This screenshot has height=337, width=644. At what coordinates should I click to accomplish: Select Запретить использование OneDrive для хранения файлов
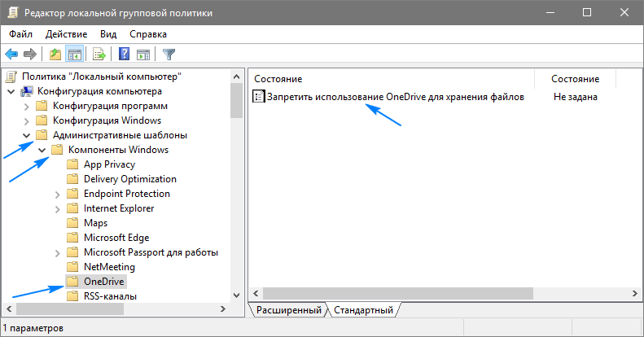pos(396,97)
